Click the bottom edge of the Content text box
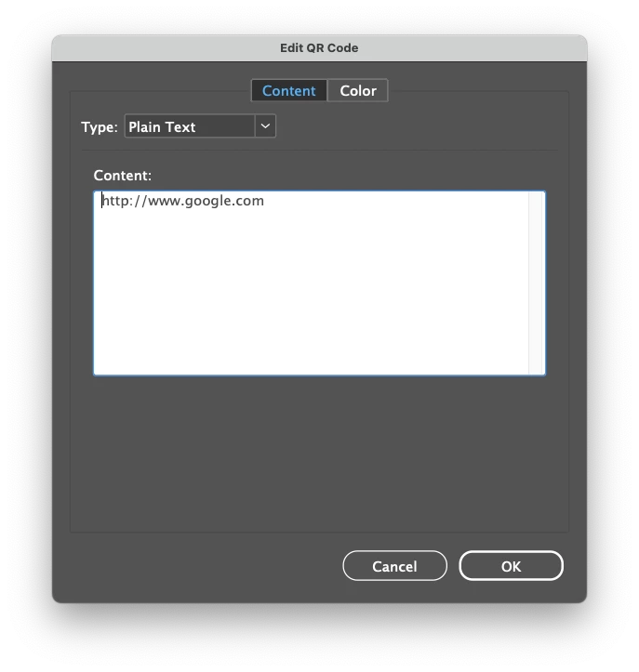The width and height of the screenshot is (639, 672). pos(320,375)
